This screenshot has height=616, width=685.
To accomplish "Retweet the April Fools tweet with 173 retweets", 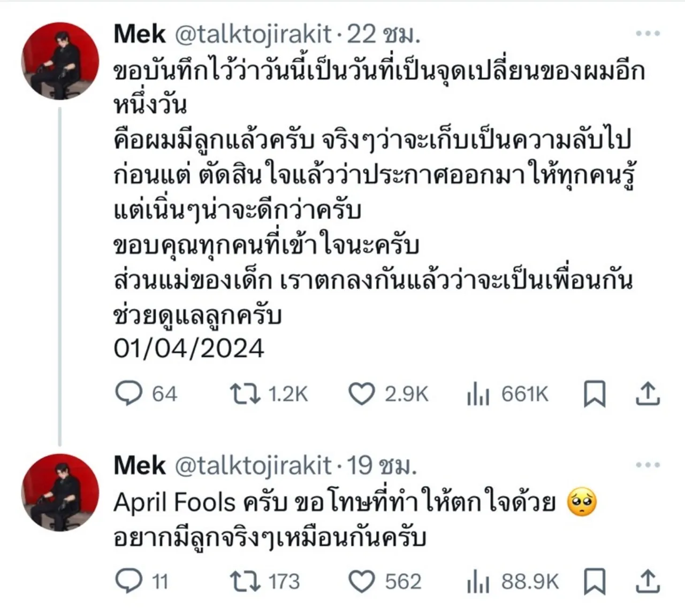I will (x=245, y=581).
